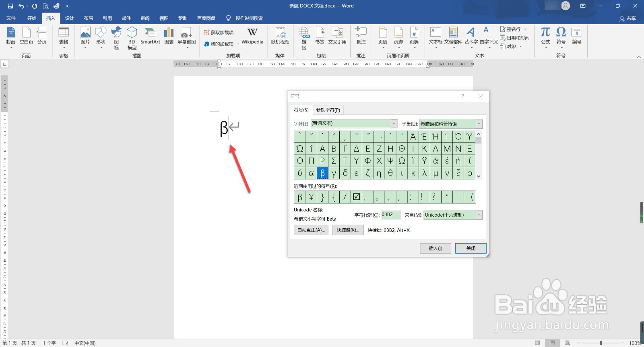Screen dimensions: 644x347
Task: Click the 操作说明搜索 search box
Action: click(x=249, y=18)
